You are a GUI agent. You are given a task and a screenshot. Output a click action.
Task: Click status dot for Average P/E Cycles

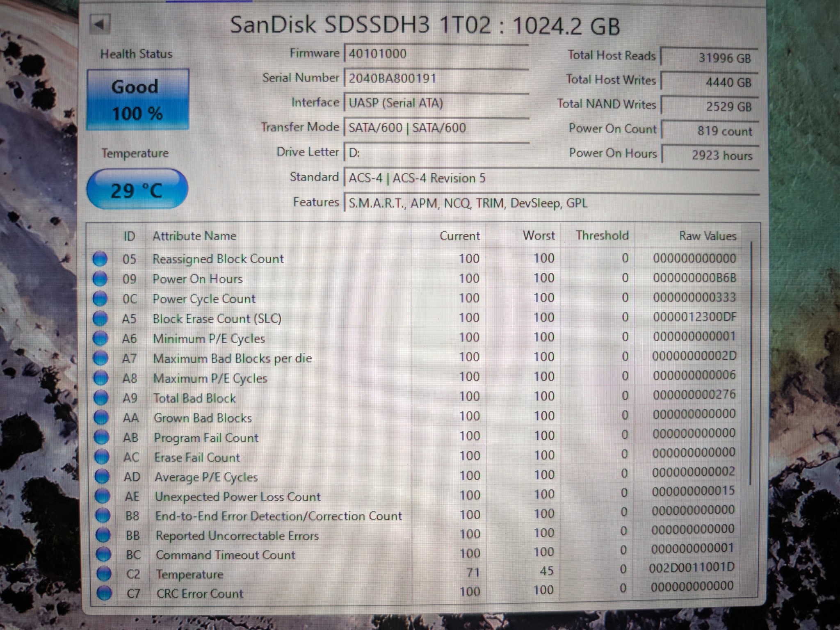(x=102, y=477)
